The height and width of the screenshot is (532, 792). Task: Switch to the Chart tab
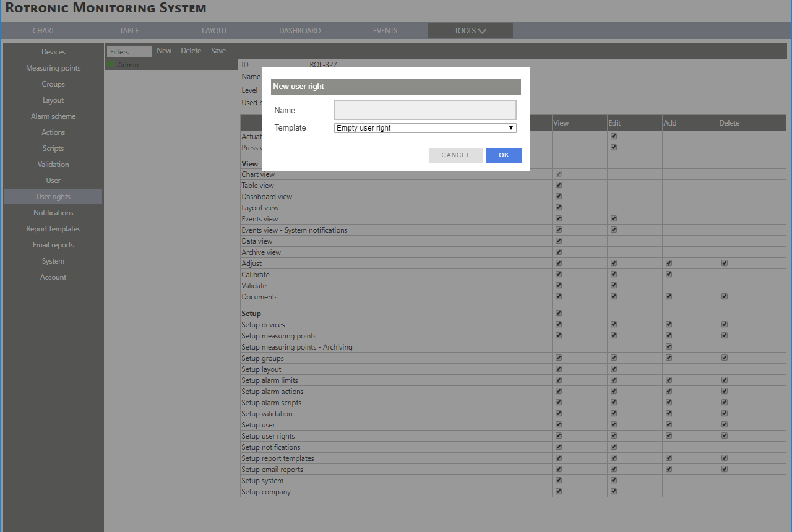coord(44,31)
